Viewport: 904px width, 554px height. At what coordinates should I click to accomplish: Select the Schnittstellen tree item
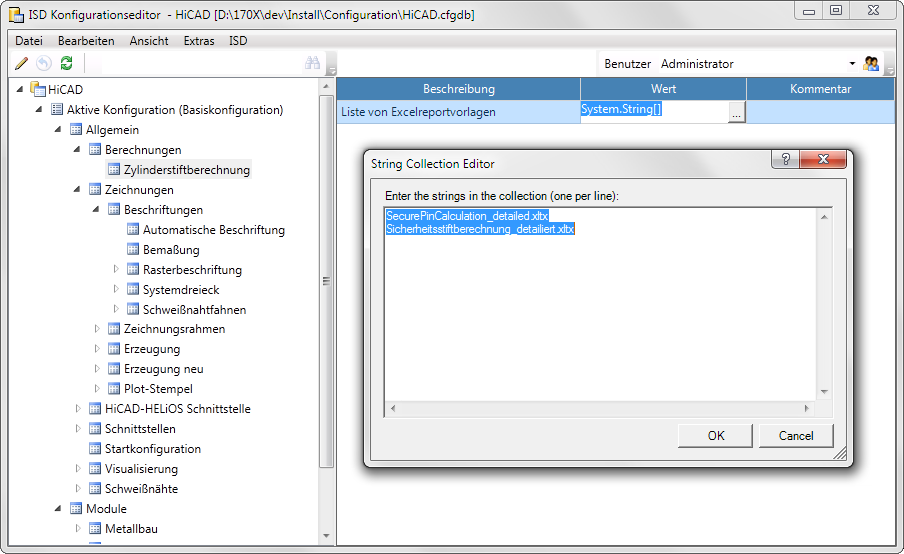[140, 428]
